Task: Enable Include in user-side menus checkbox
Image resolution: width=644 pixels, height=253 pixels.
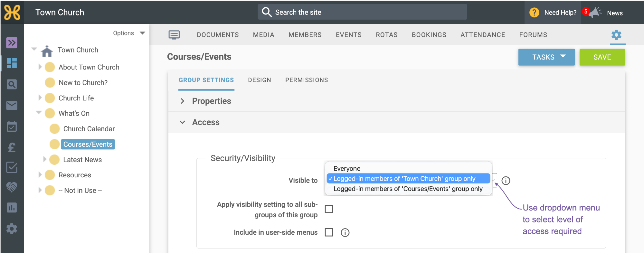Action: pyautogui.click(x=329, y=232)
